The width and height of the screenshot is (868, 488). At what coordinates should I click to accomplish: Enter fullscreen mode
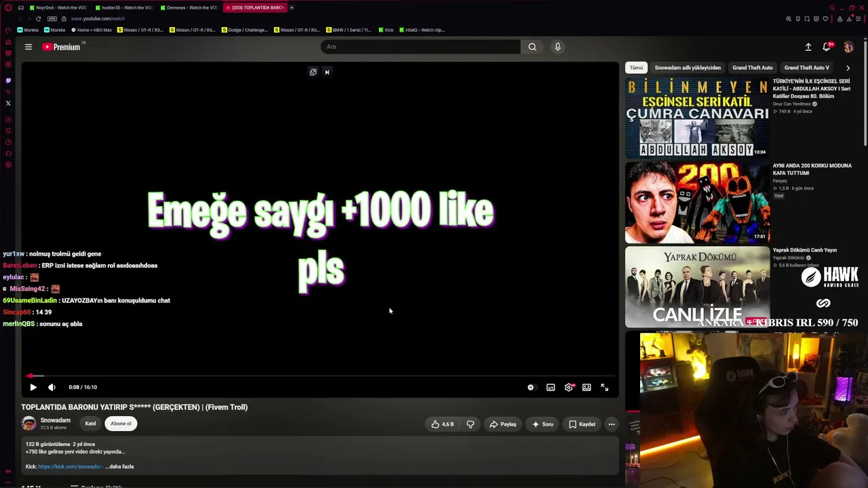[x=605, y=387]
